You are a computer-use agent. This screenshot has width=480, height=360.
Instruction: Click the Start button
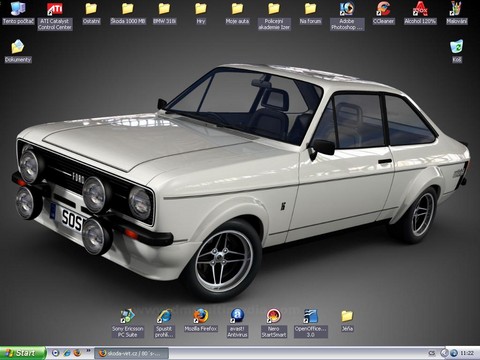(23, 353)
